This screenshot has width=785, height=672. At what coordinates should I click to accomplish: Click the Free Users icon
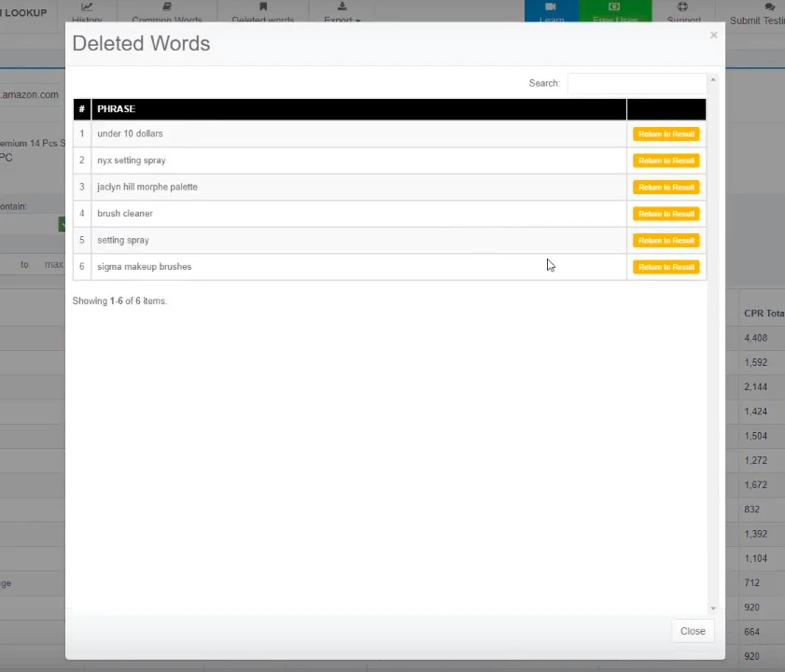(613, 7)
